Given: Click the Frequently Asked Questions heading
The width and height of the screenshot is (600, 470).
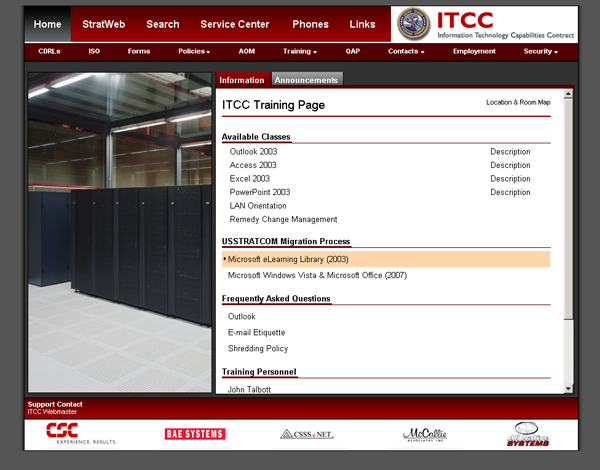Looking at the screenshot, I should (x=276, y=299).
